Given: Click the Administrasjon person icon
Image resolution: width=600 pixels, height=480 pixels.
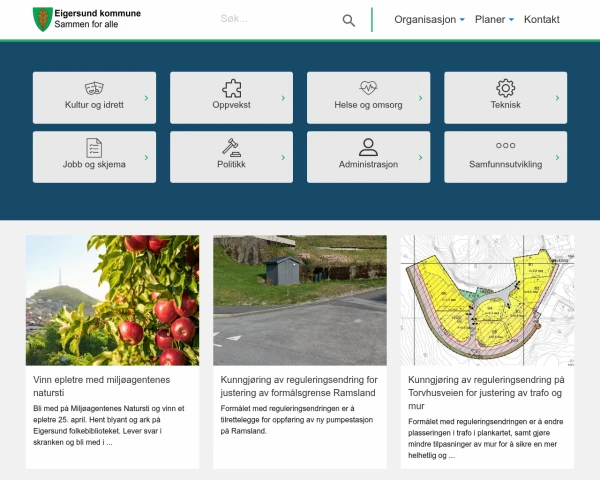Looking at the screenshot, I should pyautogui.click(x=368, y=147).
